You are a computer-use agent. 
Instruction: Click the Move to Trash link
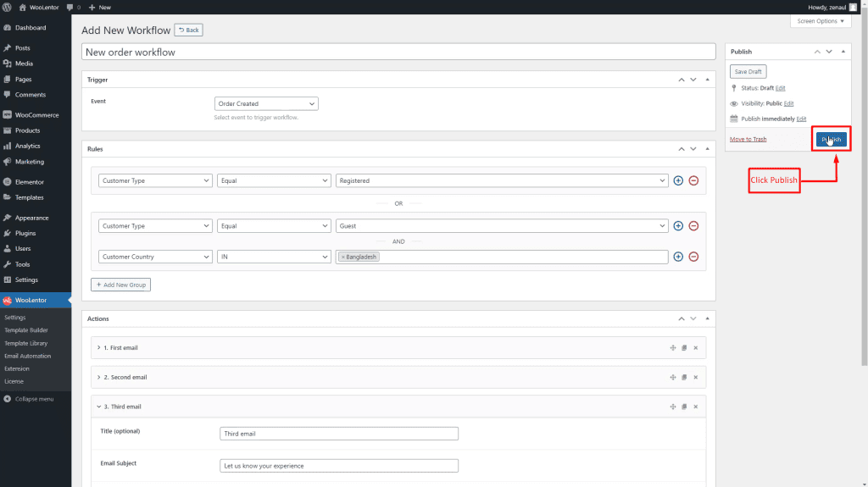pos(748,139)
